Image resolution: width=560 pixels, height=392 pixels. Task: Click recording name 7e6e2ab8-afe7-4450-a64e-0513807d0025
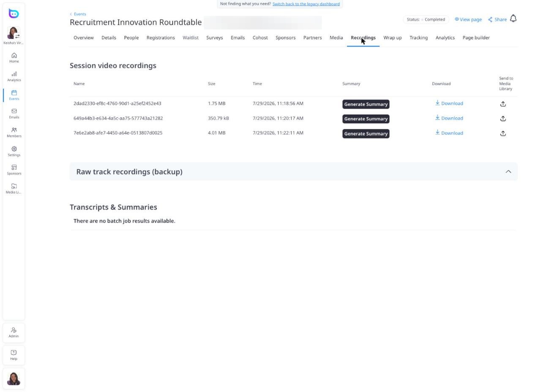click(118, 133)
